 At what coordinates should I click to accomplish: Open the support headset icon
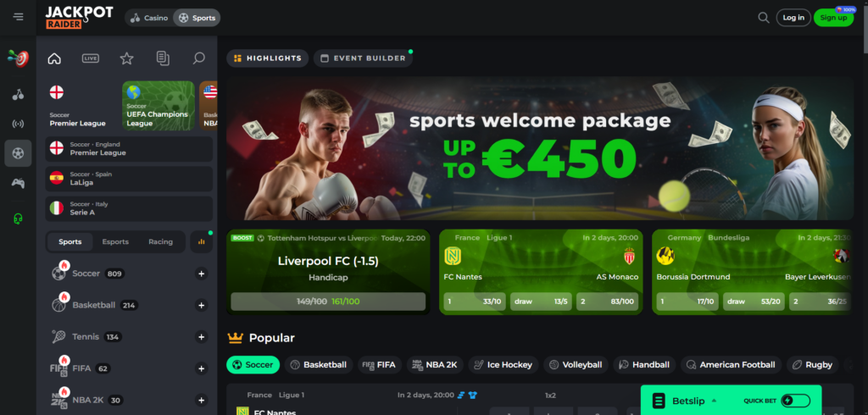pos(19,219)
